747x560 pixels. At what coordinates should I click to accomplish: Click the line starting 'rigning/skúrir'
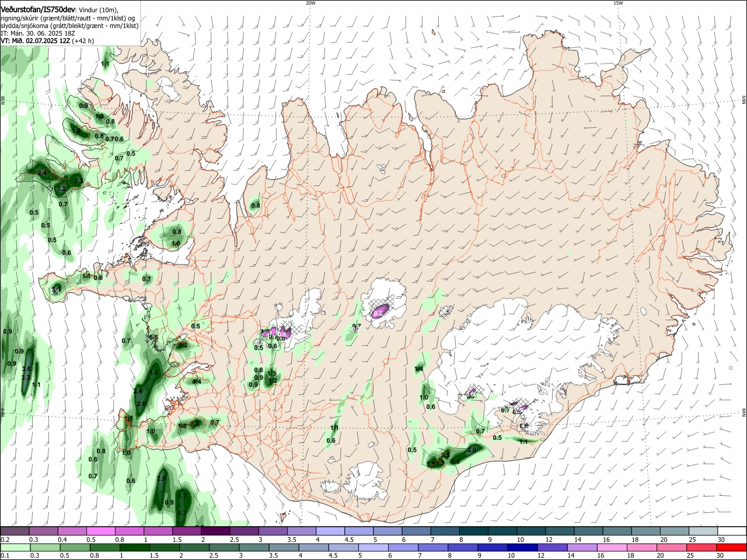pos(68,18)
